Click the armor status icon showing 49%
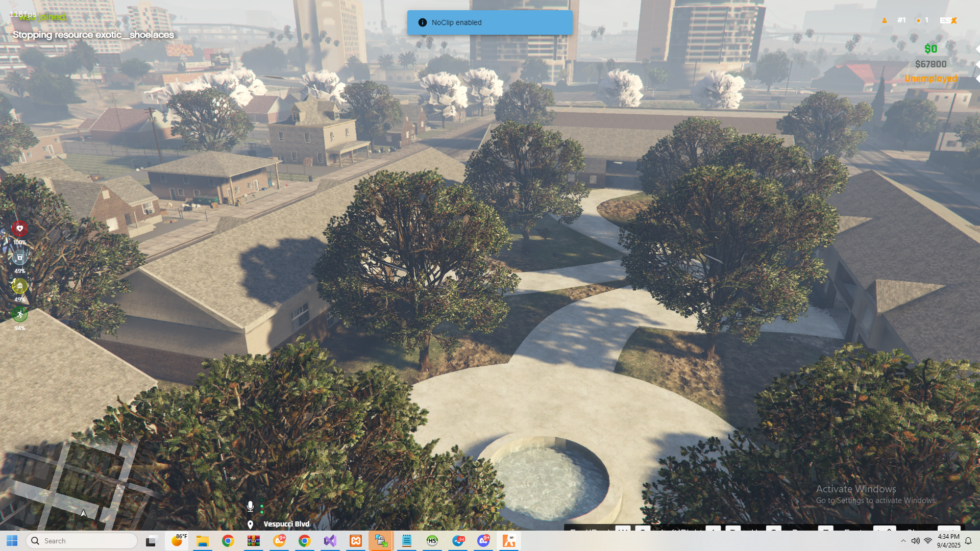Viewport: 980px width, 551px height. [19, 257]
